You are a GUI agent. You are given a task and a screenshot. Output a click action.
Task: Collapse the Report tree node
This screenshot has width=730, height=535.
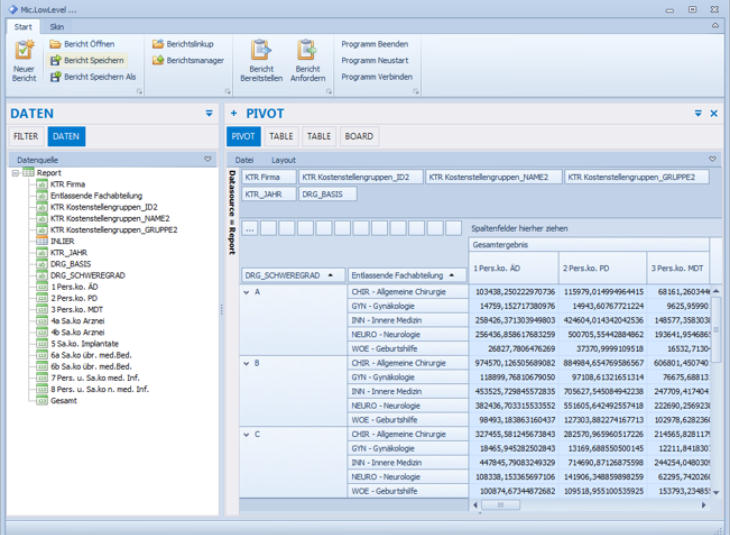point(15,173)
